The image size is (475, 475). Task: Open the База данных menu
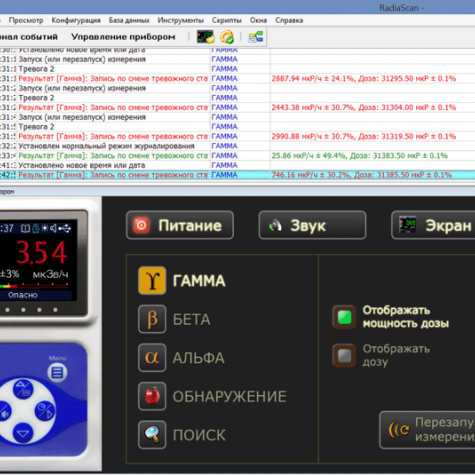coord(129,20)
